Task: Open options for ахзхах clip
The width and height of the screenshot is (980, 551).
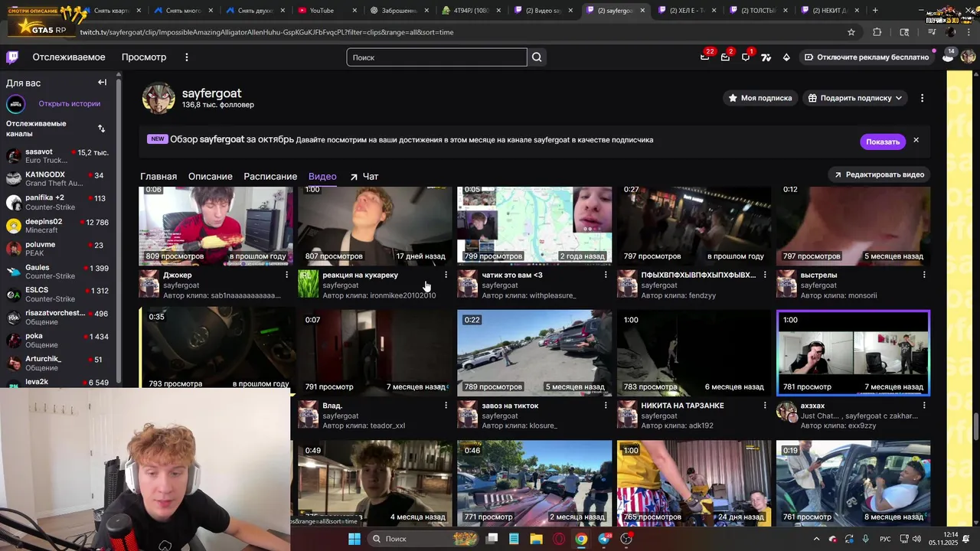Action: (x=924, y=406)
